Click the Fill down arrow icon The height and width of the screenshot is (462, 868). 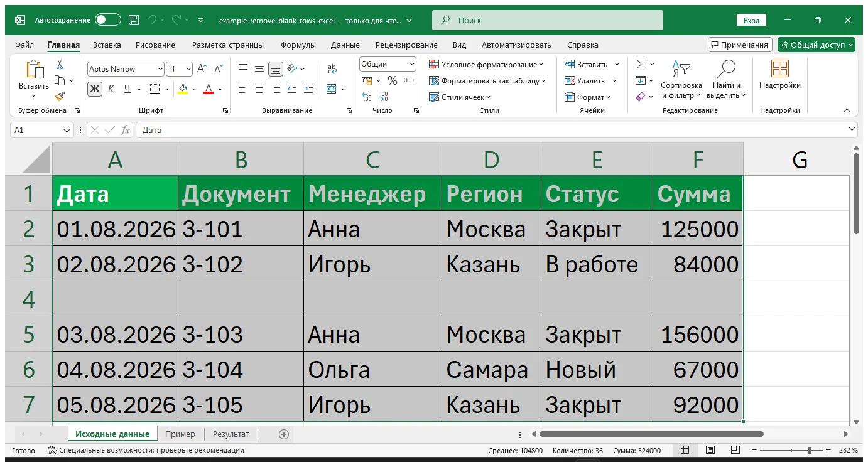click(641, 80)
